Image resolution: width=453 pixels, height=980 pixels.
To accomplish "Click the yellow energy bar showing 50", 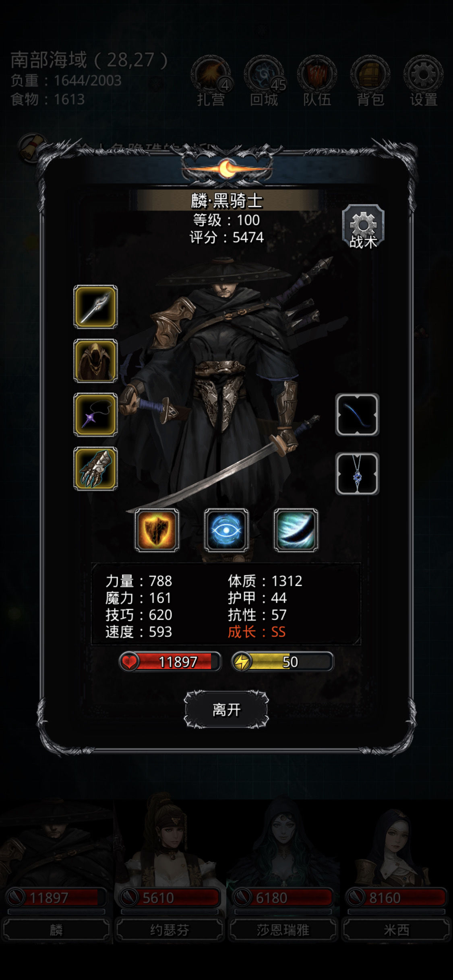I will pos(283,662).
